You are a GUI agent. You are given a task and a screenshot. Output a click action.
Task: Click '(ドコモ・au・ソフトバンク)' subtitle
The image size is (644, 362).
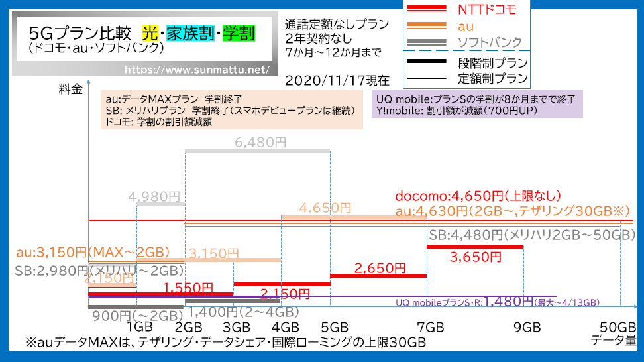coord(96,48)
